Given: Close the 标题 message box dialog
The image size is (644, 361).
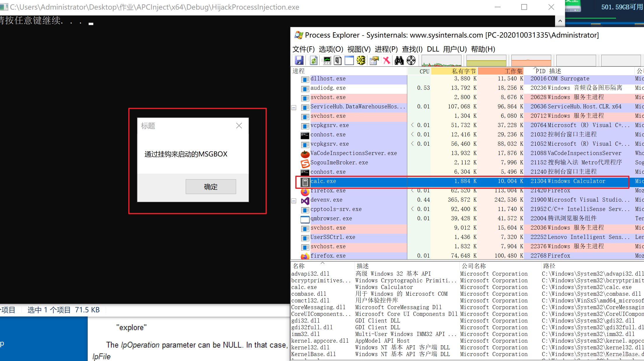Looking at the screenshot, I should point(239,126).
